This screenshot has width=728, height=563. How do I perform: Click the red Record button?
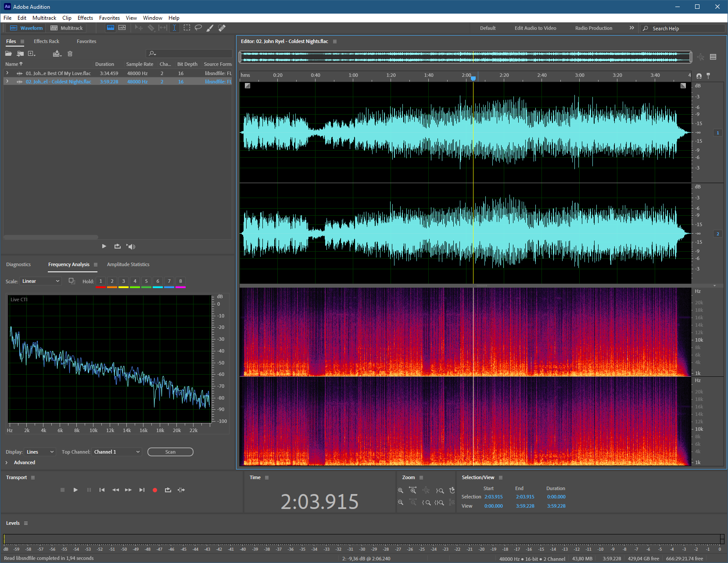coord(155,490)
